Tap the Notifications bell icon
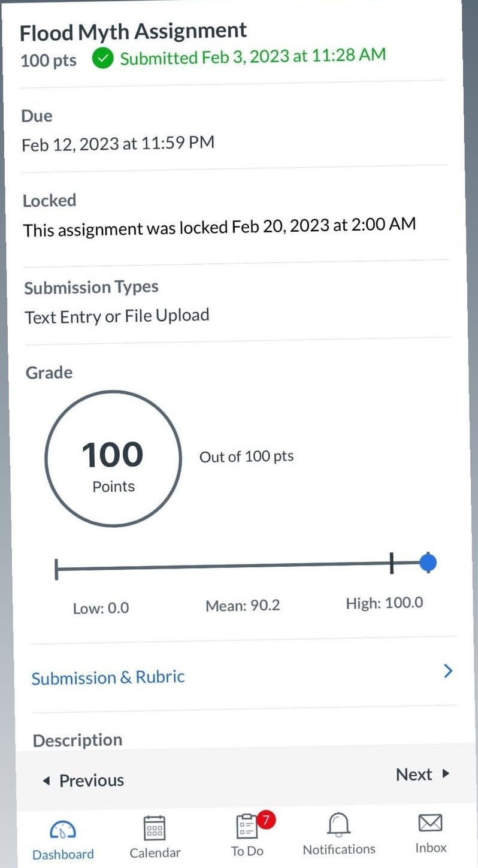Image resolution: width=478 pixels, height=868 pixels. (338, 825)
